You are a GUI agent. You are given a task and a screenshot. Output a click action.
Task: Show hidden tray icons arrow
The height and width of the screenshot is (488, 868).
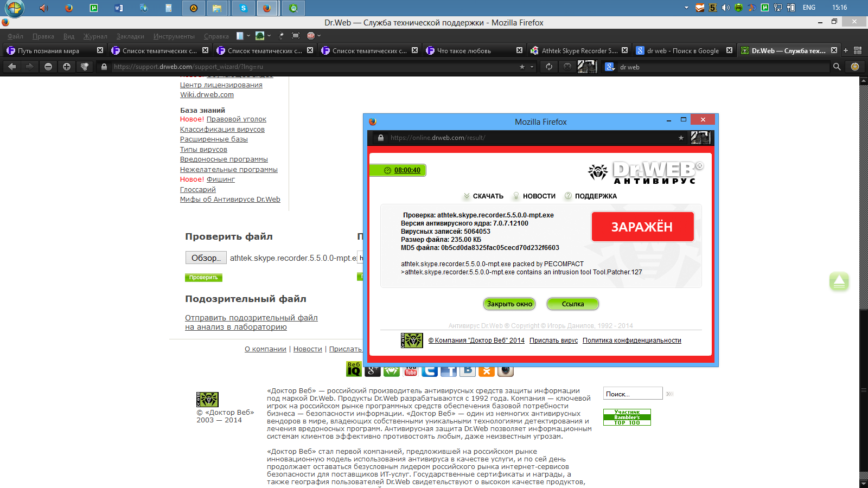click(x=686, y=8)
